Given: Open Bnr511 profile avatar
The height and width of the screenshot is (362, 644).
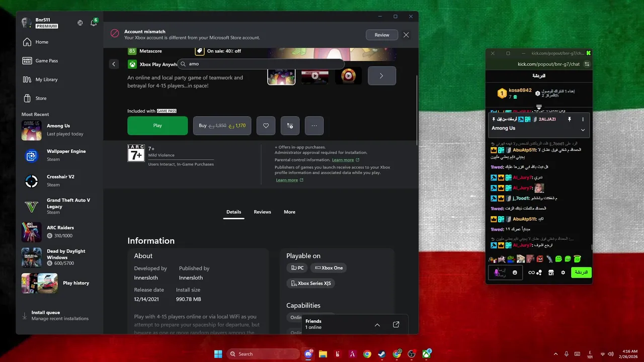Looking at the screenshot, I should coord(26,23).
